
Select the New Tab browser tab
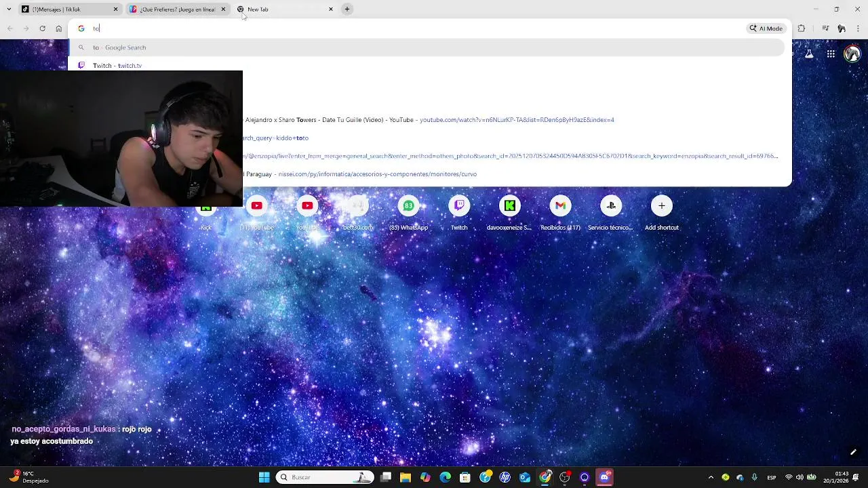[x=285, y=9]
